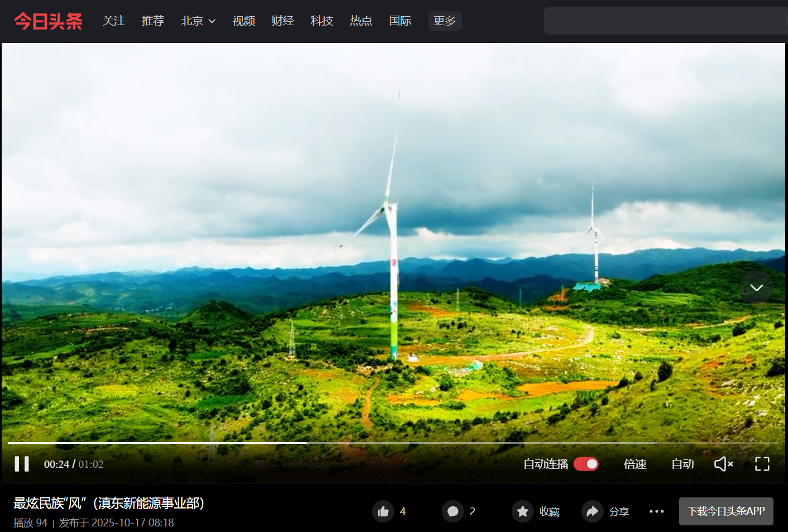The image size is (788, 532).
Task: Click the round chevron-down button on the video
Action: [x=756, y=287]
